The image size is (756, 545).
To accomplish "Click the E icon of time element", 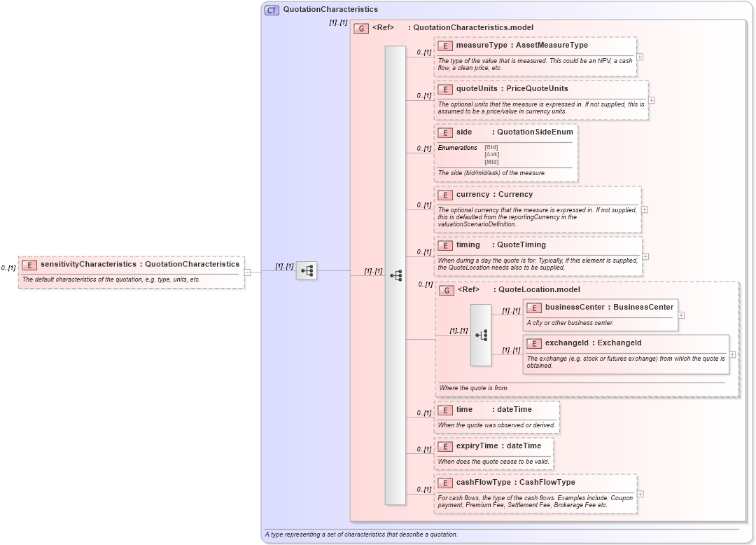I will (x=445, y=410).
